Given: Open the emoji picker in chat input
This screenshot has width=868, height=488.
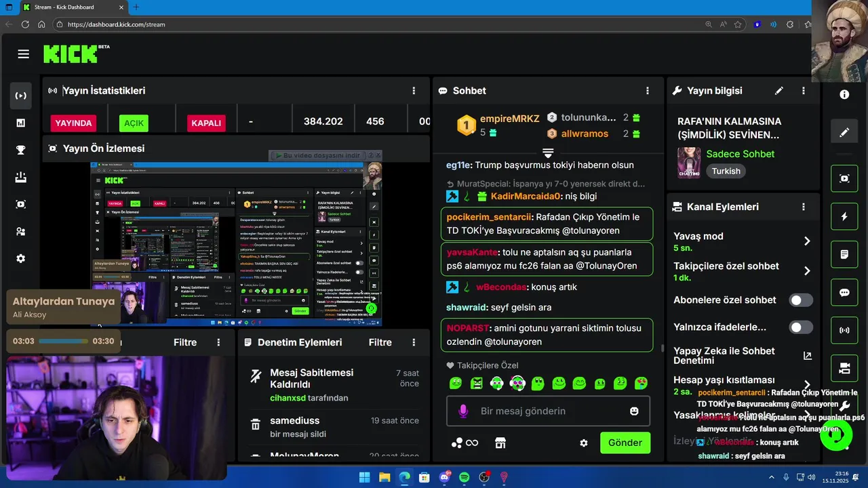Looking at the screenshot, I should tap(634, 411).
